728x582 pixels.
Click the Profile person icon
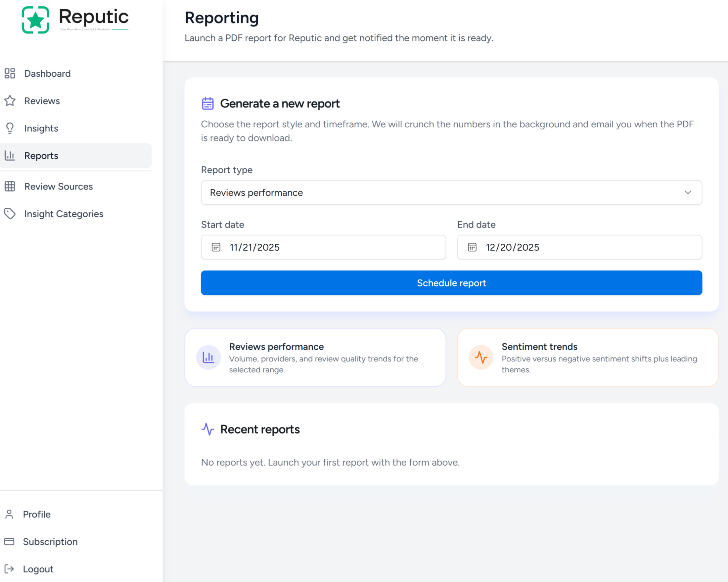pyautogui.click(x=9, y=514)
